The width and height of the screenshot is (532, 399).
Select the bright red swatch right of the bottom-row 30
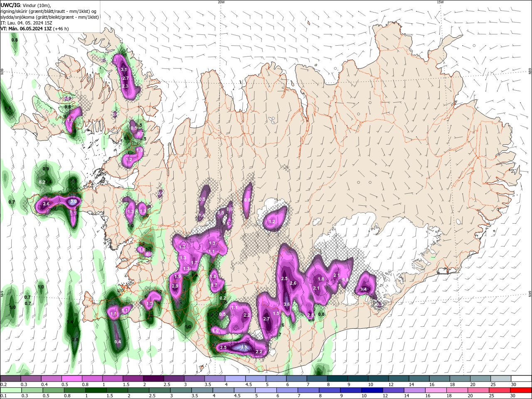[521, 390]
